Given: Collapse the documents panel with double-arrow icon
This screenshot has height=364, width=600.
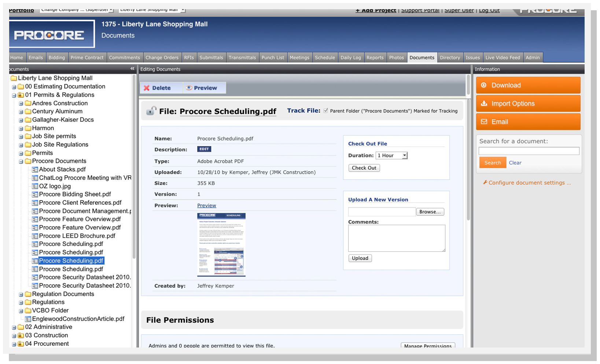Looking at the screenshot, I should [x=132, y=69].
